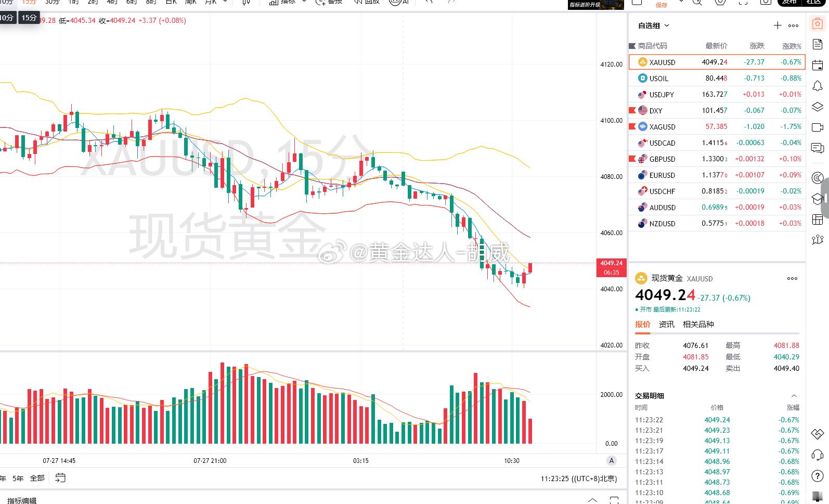The height and width of the screenshot is (504, 829).
Task: Collapse the 交易明细 section chevron
Action: [x=794, y=396]
